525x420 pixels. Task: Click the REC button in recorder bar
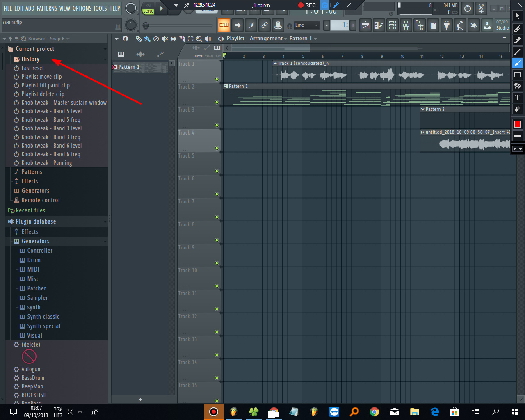(307, 5)
